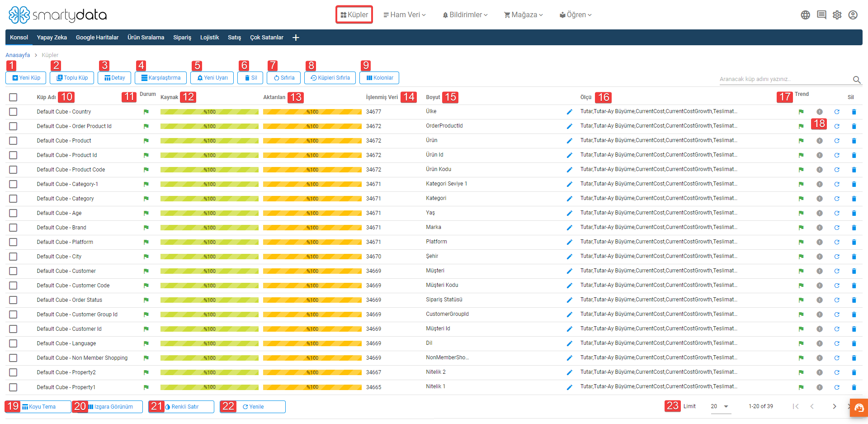This screenshot has width=868, height=424.
Task: Toggle Renkli Satır colored rows
Action: tap(181, 407)
